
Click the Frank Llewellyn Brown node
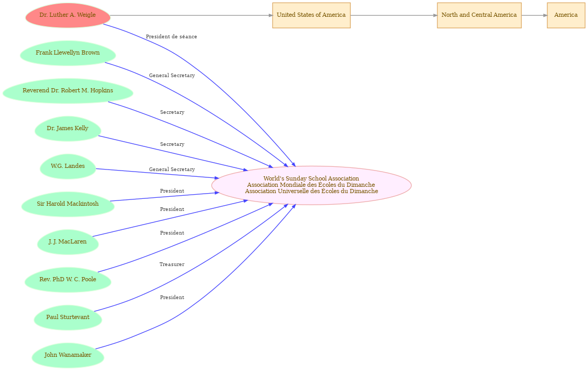(68, 53)
